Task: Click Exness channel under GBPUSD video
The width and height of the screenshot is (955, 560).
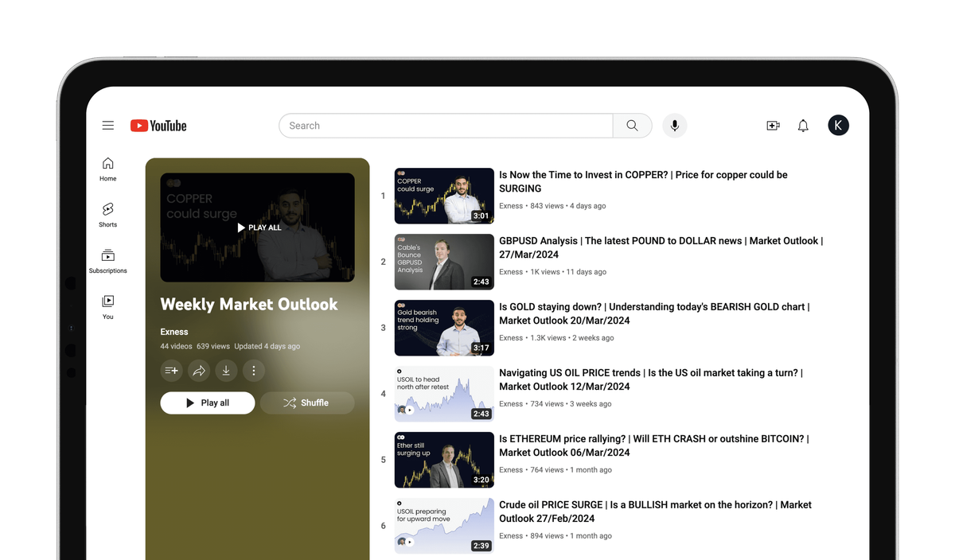Action: tap(511, 272)
